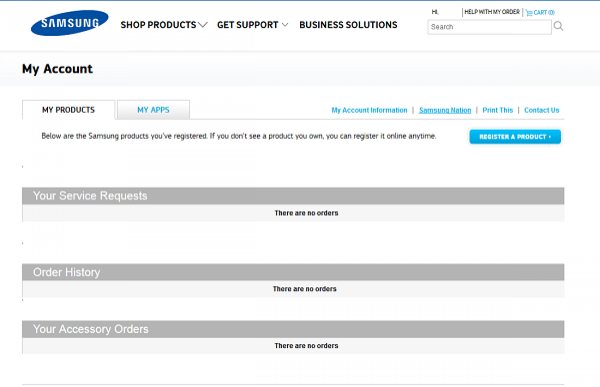Click the registered products description text
This screenshot has height=387, width=600.
coord(239,136)
